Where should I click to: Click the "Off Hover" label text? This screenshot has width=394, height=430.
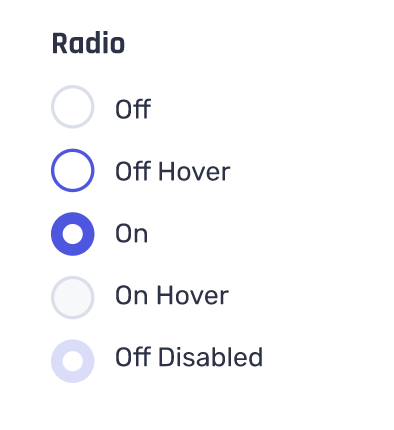(173, 171)
